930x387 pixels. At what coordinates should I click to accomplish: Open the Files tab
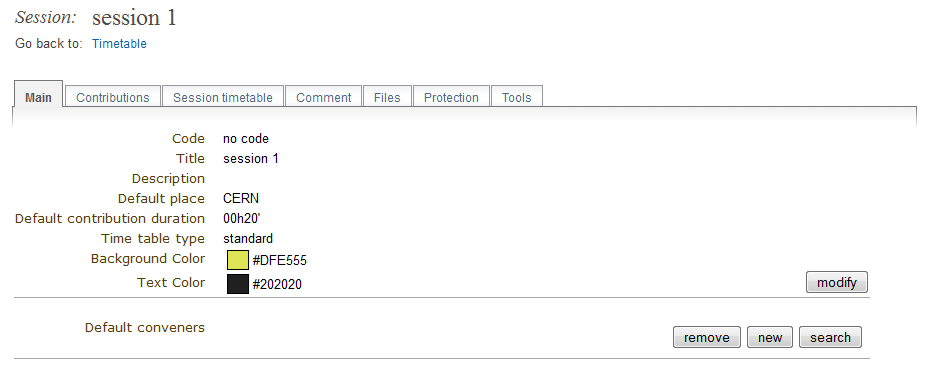pyautogui.click(x=387, y=97)
